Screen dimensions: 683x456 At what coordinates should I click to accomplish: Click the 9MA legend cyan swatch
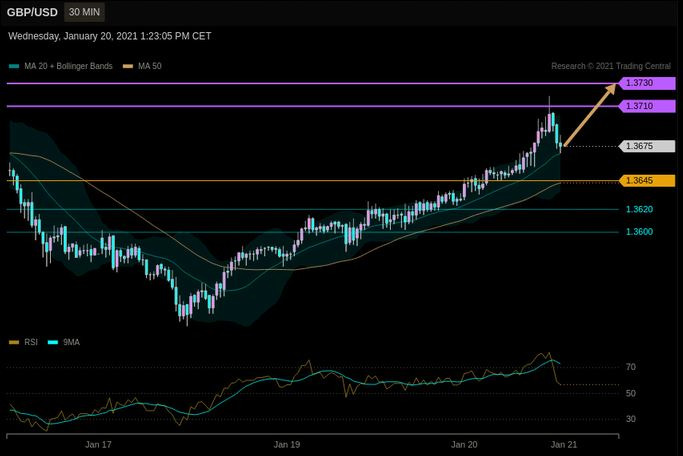[53, 342]
